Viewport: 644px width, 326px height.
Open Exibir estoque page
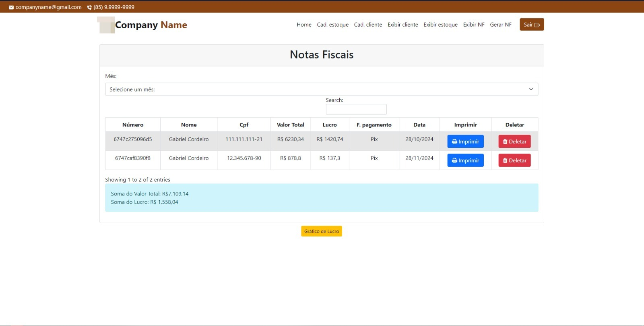(440, 25)
